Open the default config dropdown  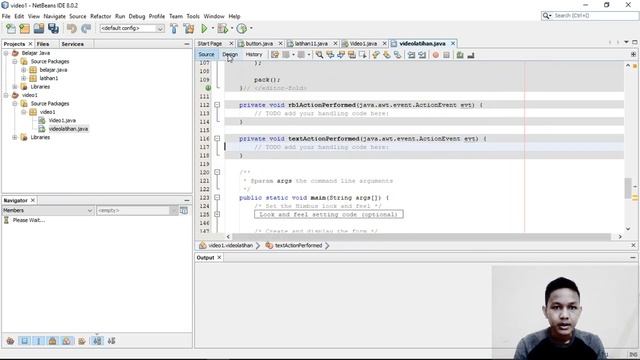(160, 28)
